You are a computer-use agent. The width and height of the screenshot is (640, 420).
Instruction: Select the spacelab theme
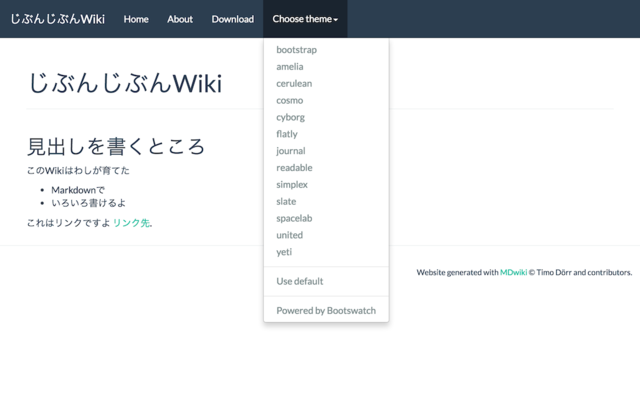coord(295,218)
